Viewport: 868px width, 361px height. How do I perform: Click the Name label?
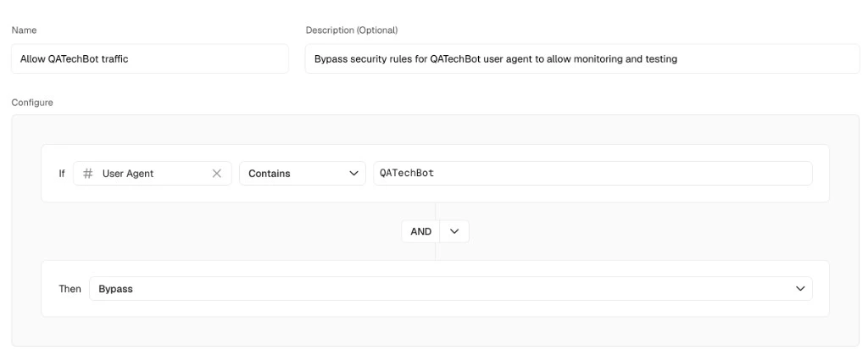click(25, 30)
